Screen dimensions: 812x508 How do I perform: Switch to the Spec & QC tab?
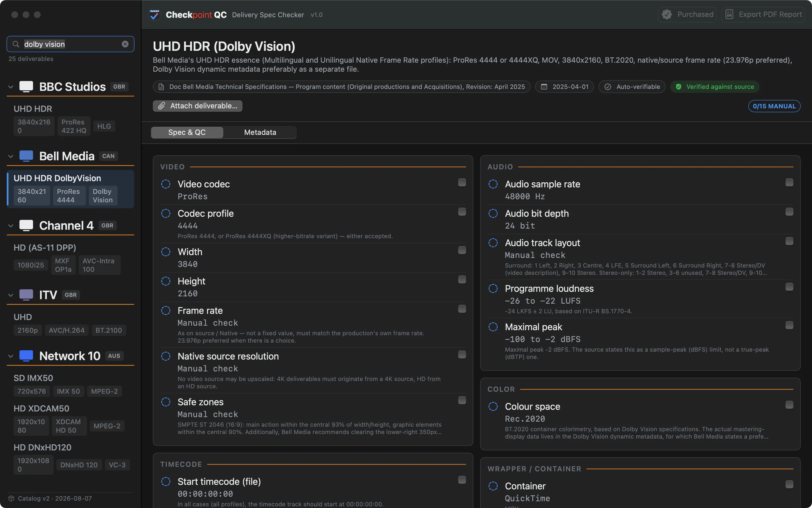(187, 132)
